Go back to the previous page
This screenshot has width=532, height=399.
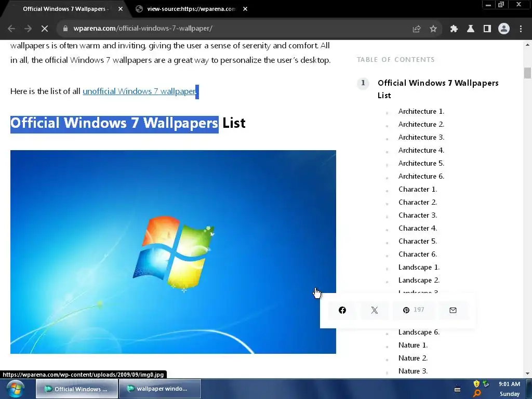11,29
